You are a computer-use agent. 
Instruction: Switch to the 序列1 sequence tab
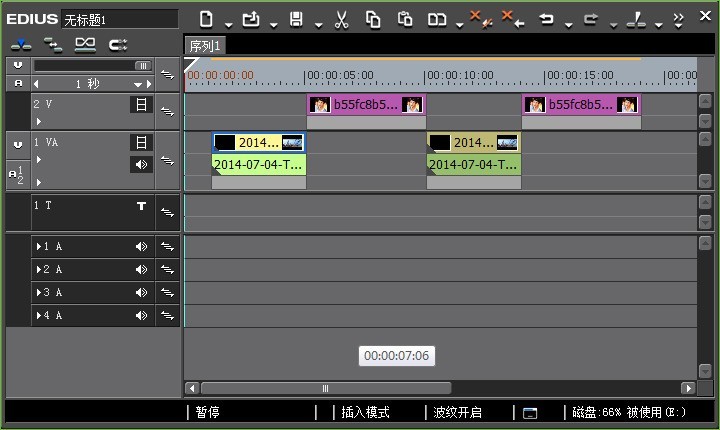tap(205, 46)
